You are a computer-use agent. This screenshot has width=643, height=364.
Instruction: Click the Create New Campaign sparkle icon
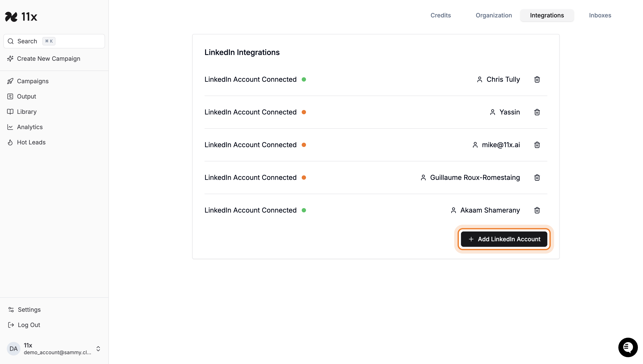point(10,58)
